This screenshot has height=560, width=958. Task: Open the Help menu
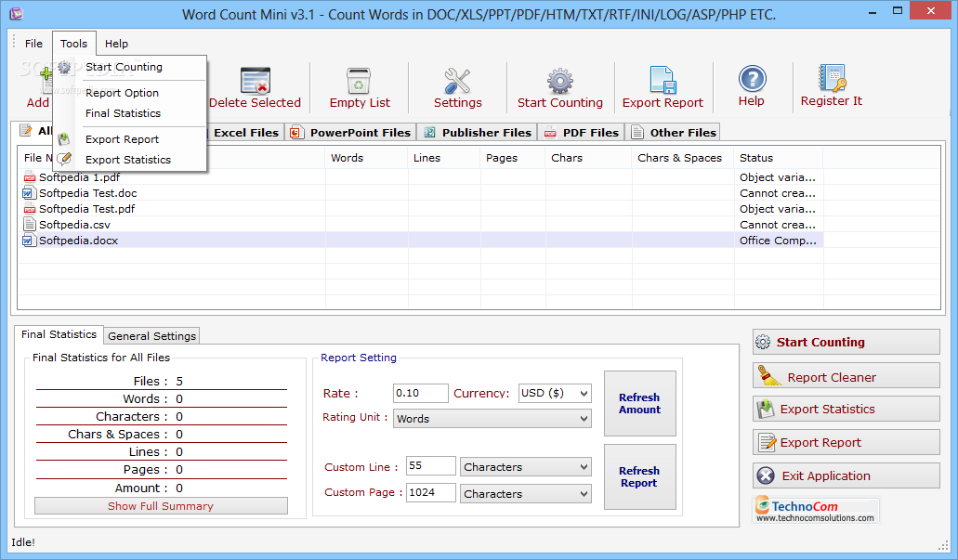(x=116, y=44)
